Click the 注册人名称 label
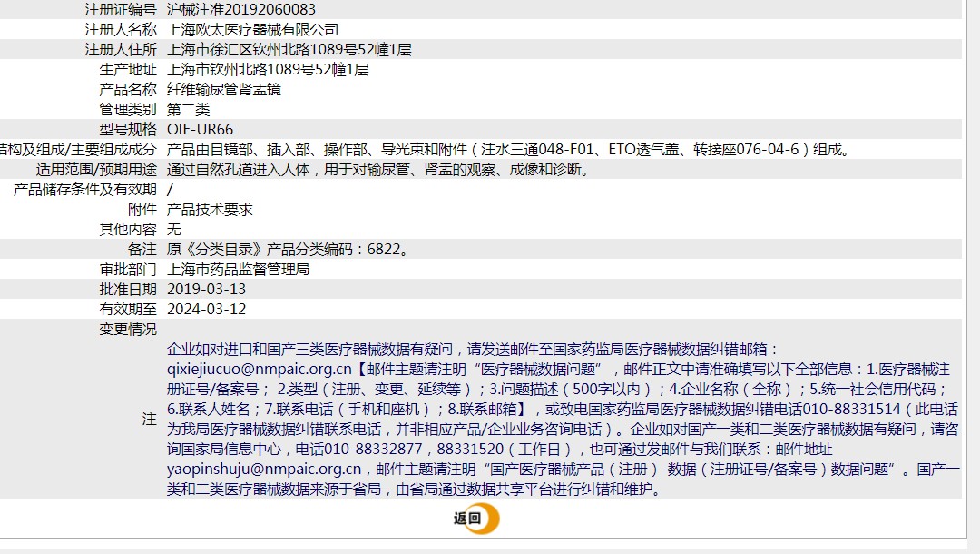Image resolution: width=980 pixels, height=554 pixels. tap(121, 29)
